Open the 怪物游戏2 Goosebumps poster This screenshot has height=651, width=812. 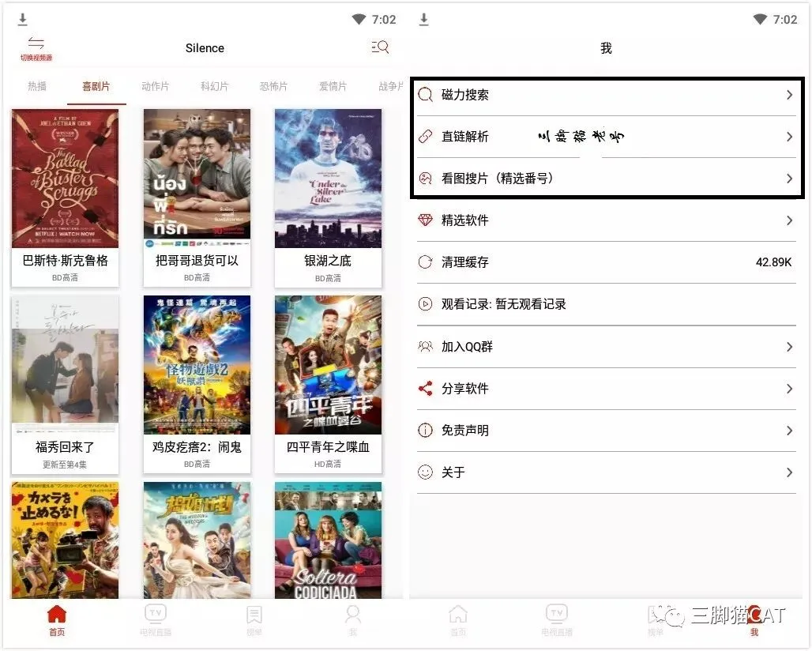(197, 364)
